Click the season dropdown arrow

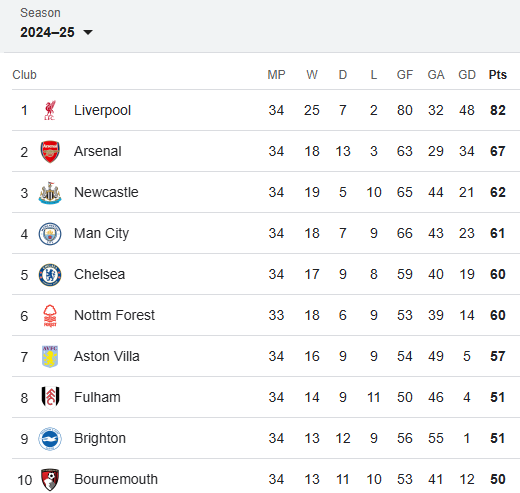tap(88, 32)
